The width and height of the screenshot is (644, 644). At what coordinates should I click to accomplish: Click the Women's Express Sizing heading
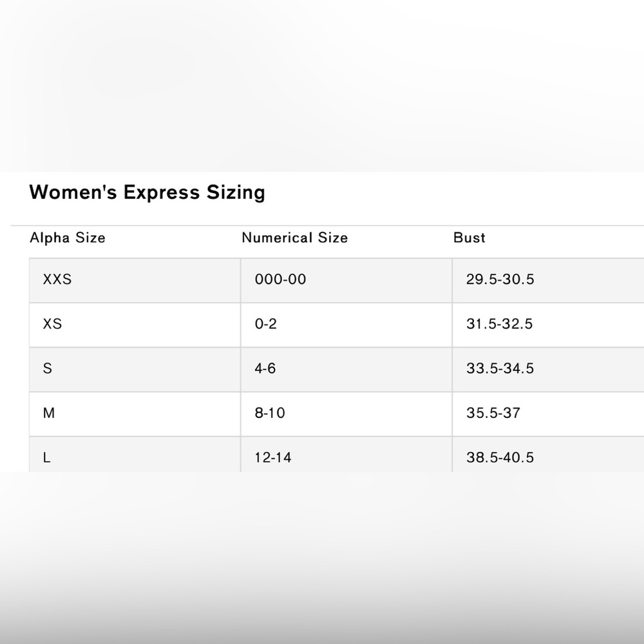(x=147, y=192)
